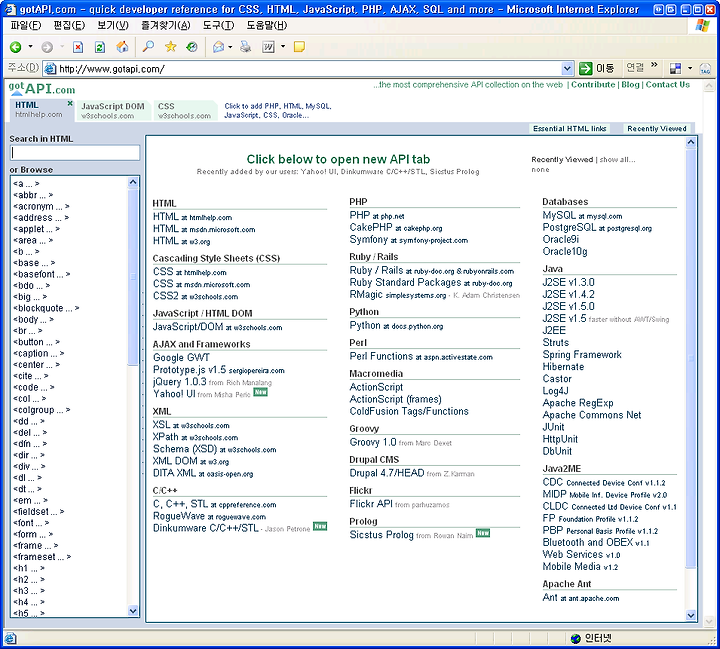Open the History icon in toolbar

(x=192, y=46)
